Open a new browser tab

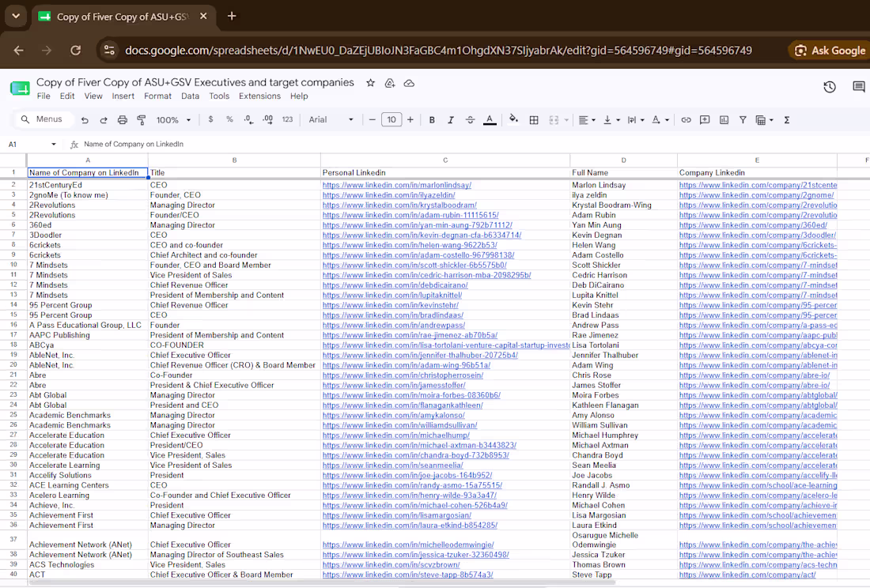(x=232, y=16)
